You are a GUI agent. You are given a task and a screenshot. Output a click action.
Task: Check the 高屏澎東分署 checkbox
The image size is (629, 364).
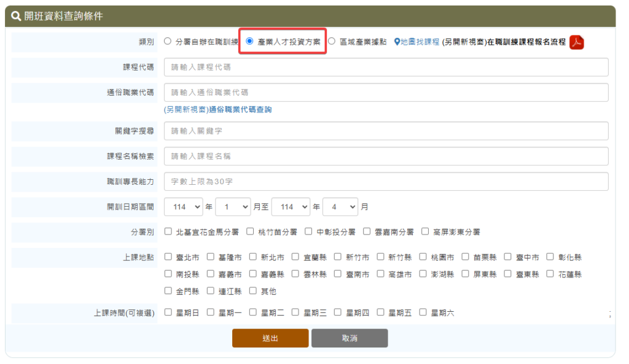point(425,231)
